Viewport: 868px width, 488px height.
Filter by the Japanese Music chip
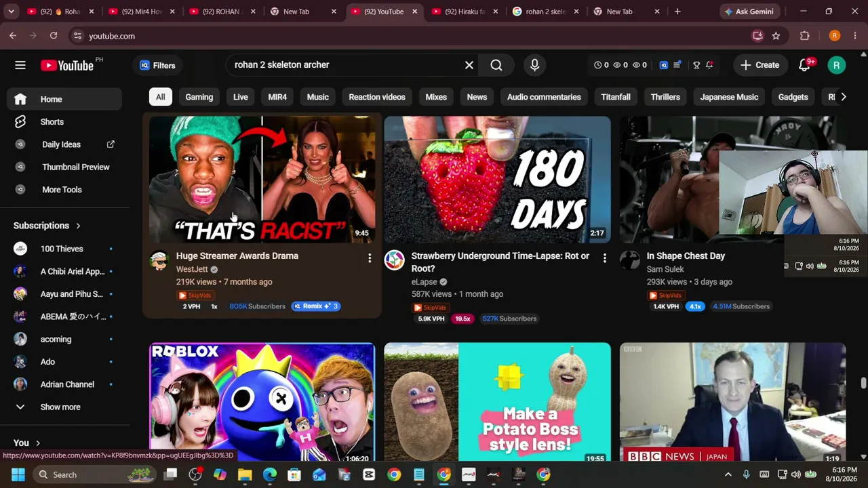(x=729, y=97)
